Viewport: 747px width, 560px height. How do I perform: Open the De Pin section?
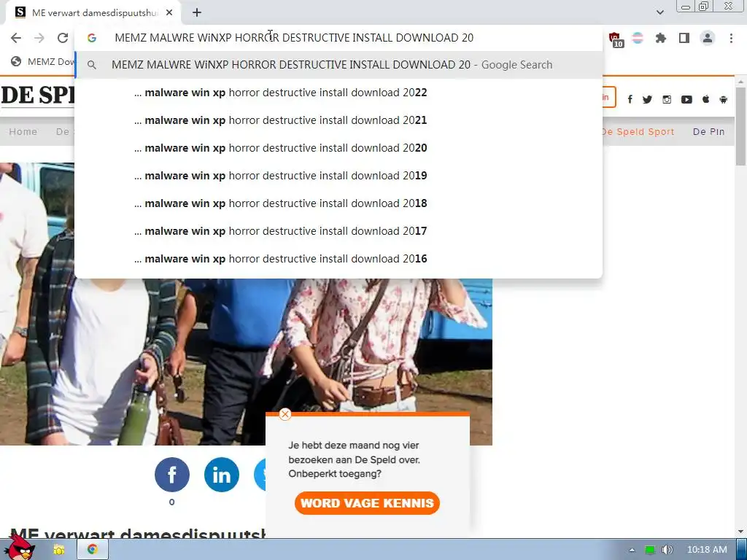coord(709,131)
